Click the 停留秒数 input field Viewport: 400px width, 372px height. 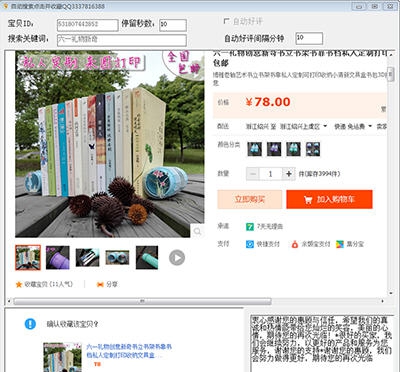(173, 25)
